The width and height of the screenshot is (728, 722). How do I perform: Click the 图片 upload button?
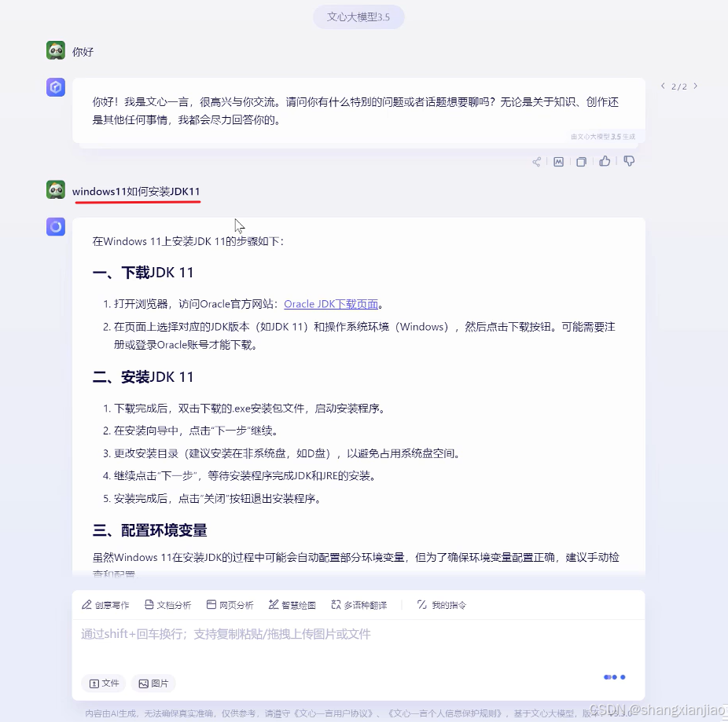[x=153, y=683]
